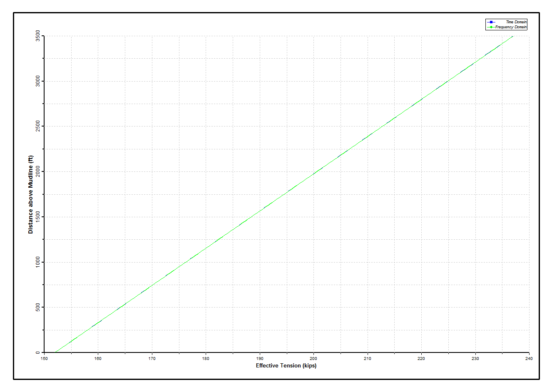
Task: Click the blue Time Domain legend marker
Action: [x=491, y=22]
